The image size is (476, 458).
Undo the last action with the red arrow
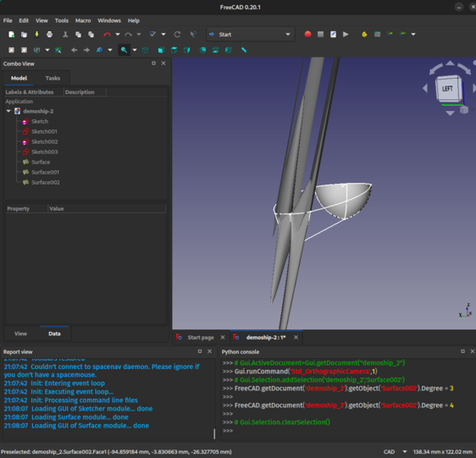click(107, 35)
